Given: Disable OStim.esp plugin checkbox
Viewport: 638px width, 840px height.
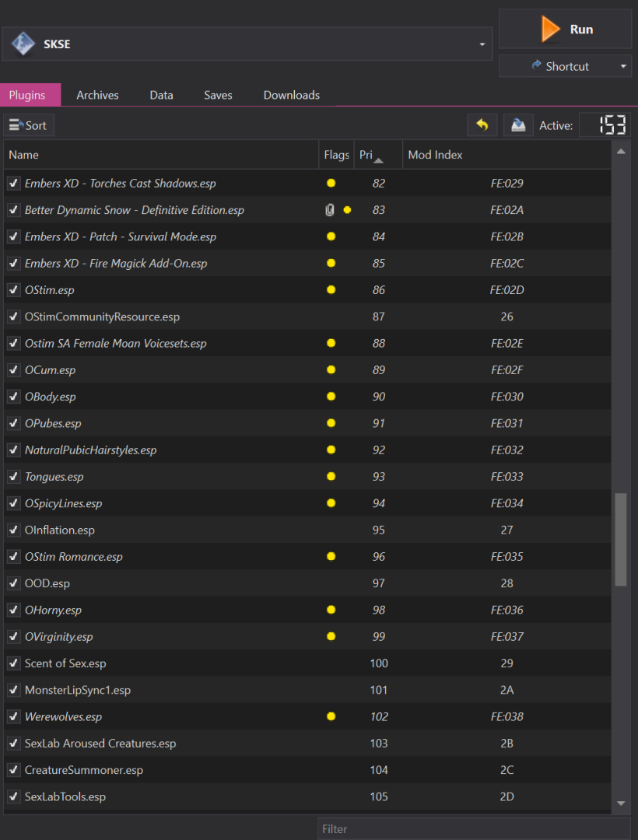Looking at the screenshot, I should [13, 290].
